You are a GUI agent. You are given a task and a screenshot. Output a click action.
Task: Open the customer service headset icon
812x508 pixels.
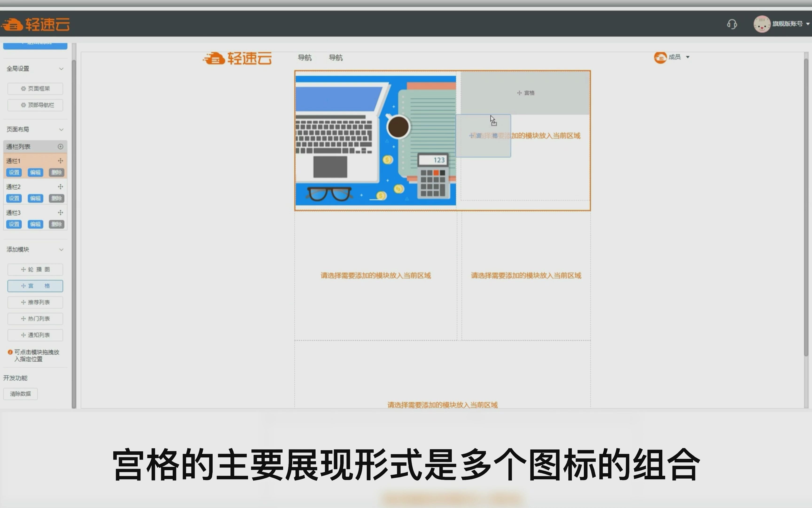(x=732, y=24)
